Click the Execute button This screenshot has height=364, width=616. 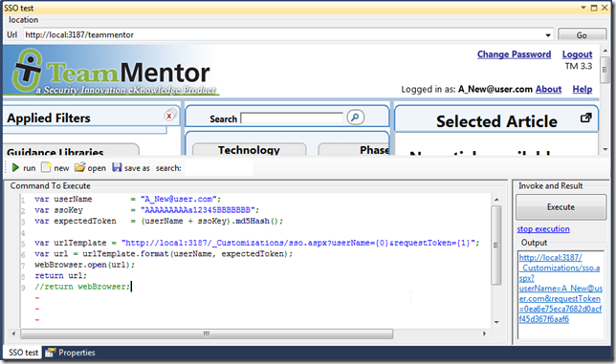[x=561, y=206]
